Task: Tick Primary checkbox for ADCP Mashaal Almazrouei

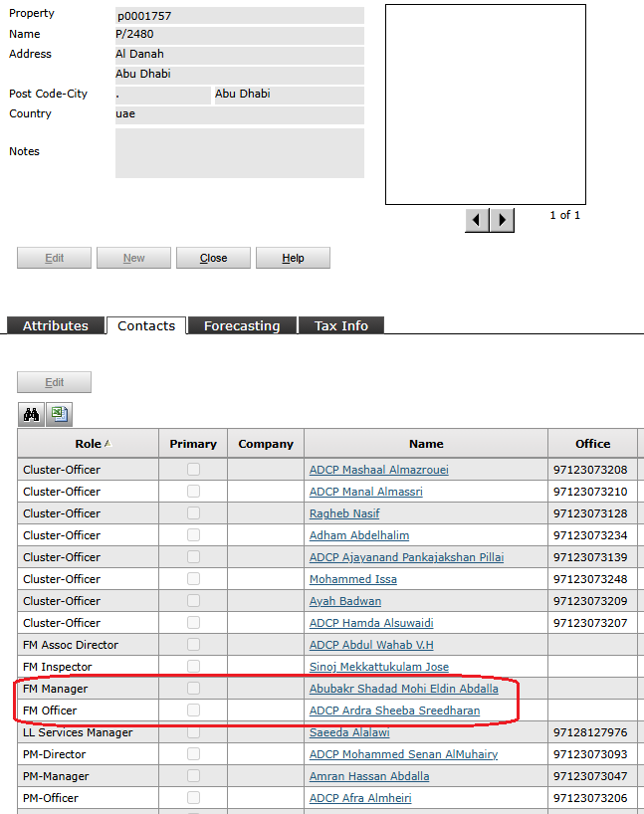Action: coord(193,470)
